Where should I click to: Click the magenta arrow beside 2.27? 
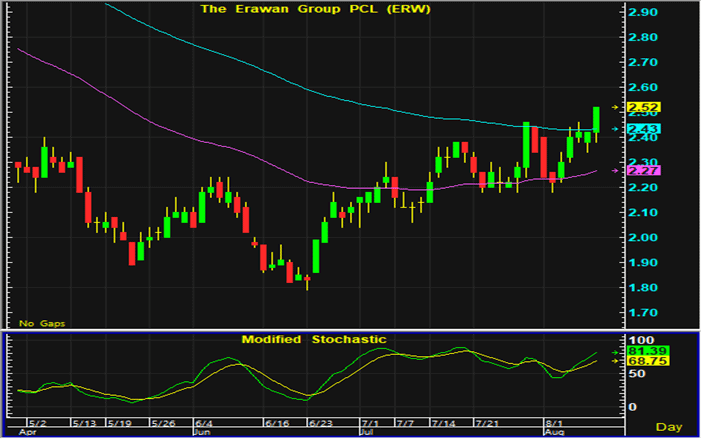(615, 170)
